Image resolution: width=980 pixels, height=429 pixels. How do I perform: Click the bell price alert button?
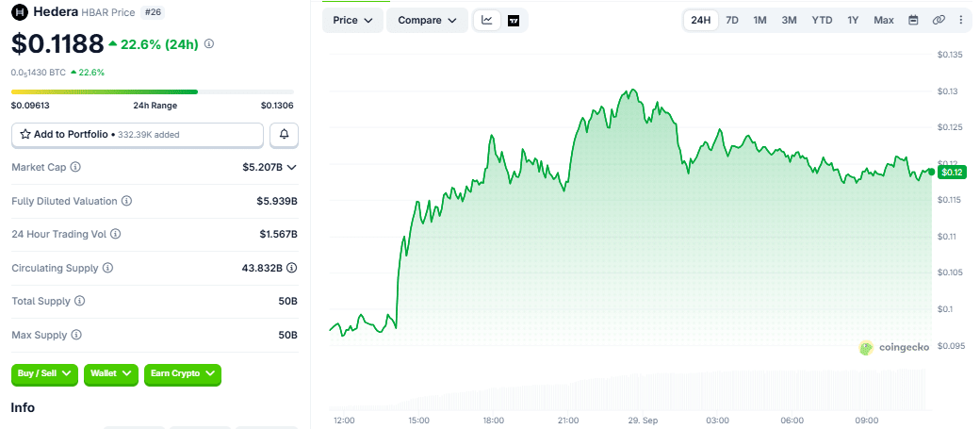[284, 135]
